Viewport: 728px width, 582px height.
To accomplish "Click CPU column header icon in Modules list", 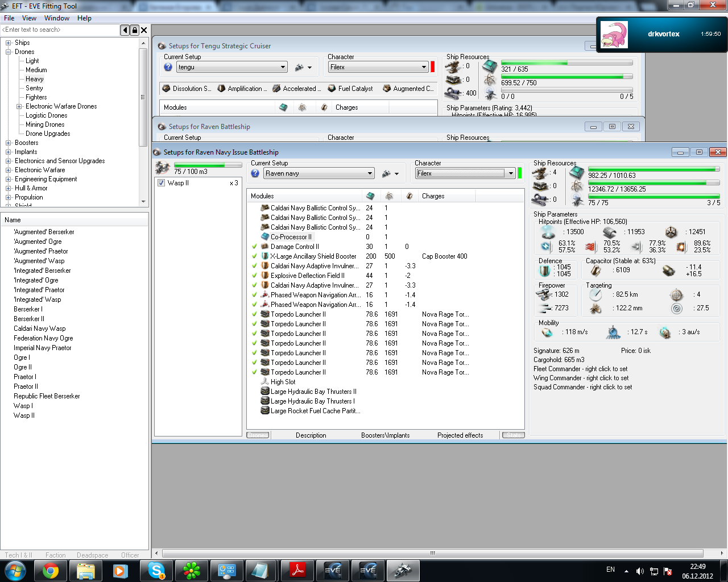I will [370, 196].
